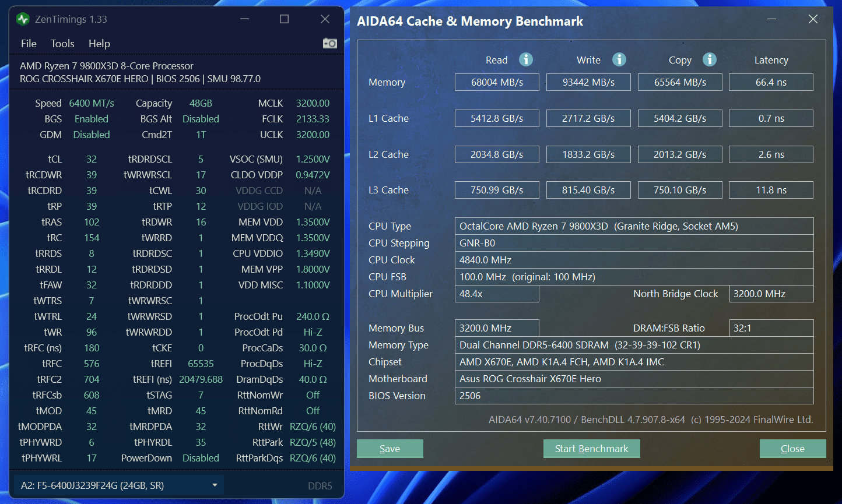Click the tRFC (ns) value 180
The image size is (842, 504).
click(92, 348)
